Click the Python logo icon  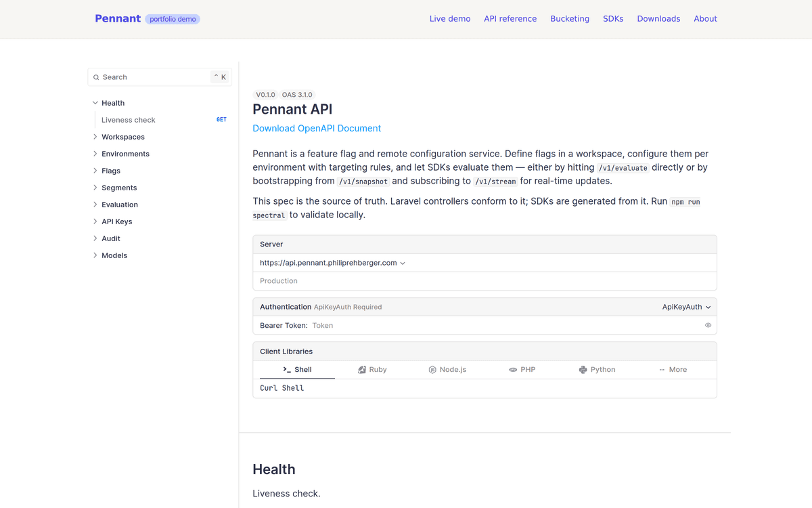(583, 370)
